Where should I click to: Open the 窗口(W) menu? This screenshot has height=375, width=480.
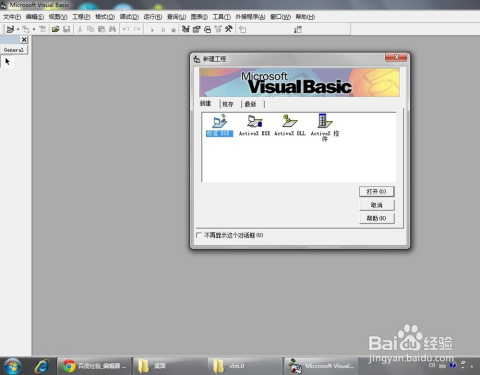pos(280,17)
